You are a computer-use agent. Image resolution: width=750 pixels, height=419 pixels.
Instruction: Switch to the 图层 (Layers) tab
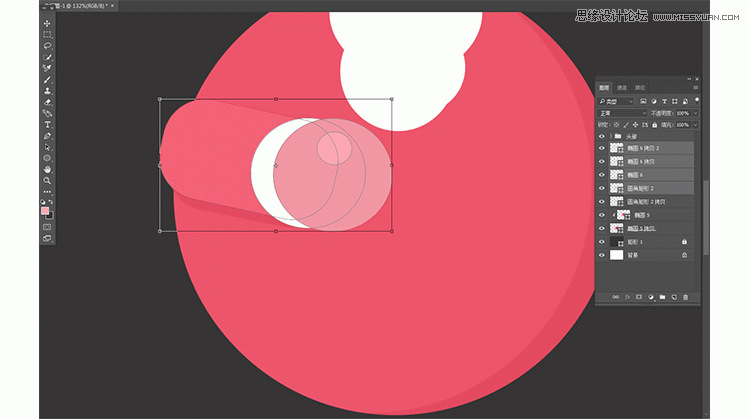tap(604, 88)
